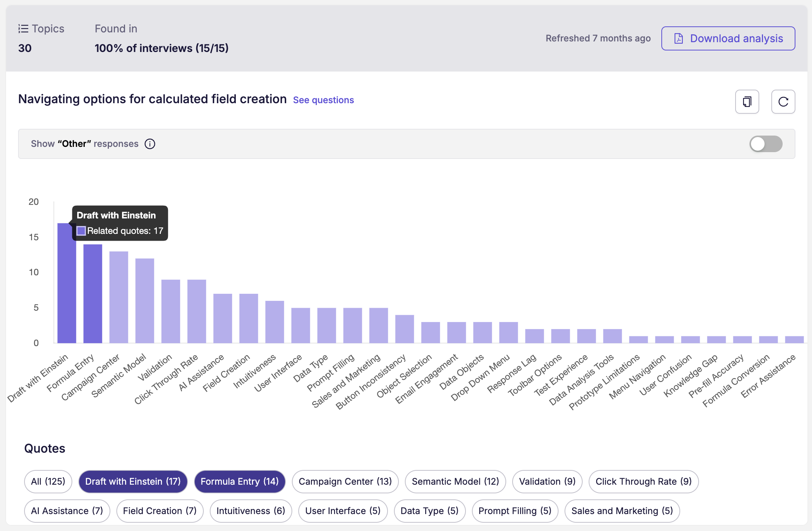This screenshot has height=531, width=812.
Task: Click the PDF icon in Download analysis
Action: (x=678, y=38)
